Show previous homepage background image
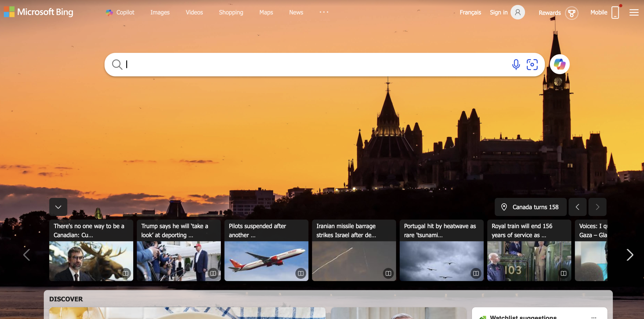This screenshot has height=319, width=644. pyautogui.click(x=577, y=207)
